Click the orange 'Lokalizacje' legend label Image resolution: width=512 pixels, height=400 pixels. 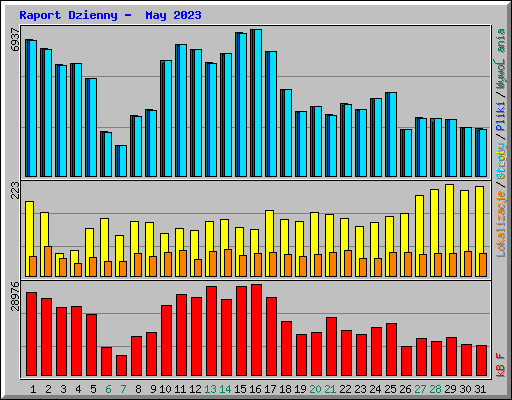coord(501,224)
